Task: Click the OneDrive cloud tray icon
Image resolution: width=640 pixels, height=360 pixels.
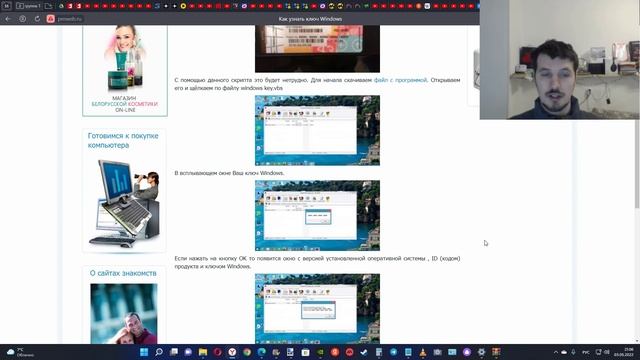Action: coord(564,352)
